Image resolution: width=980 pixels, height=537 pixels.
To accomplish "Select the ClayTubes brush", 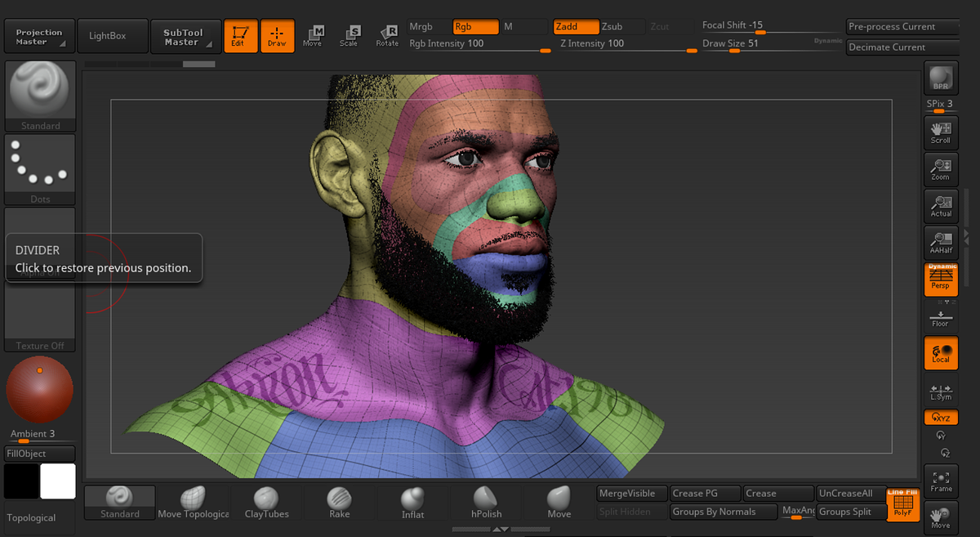I will tap(266, 503).
